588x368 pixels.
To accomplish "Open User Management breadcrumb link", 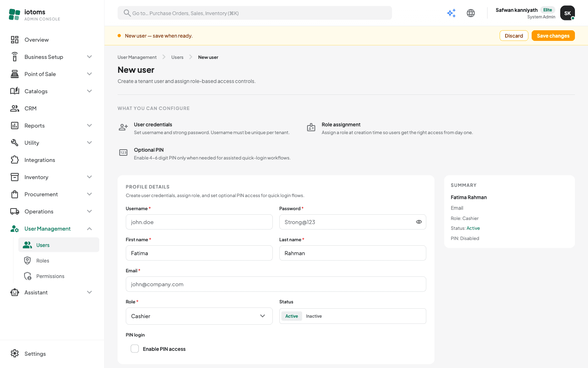I will click(x=137, y=57).
